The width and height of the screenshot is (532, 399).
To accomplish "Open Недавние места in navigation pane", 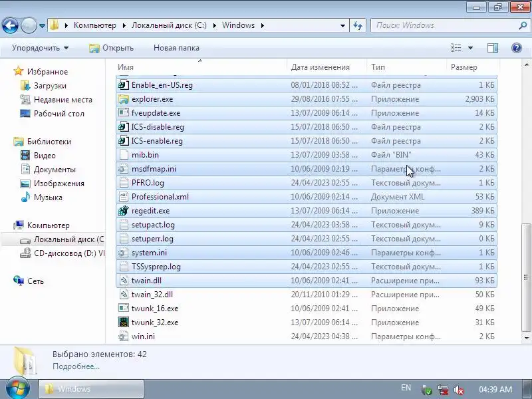I will coord(63,100).
